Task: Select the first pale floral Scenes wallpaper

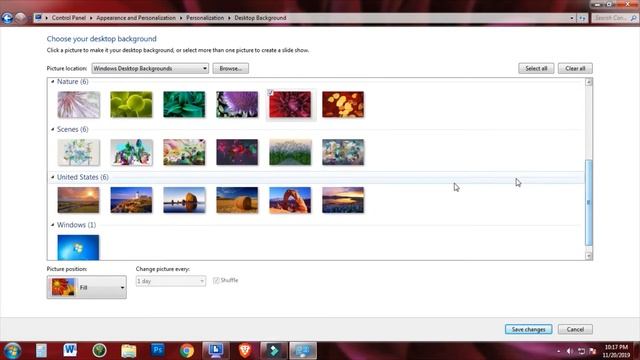Action: 78,152
